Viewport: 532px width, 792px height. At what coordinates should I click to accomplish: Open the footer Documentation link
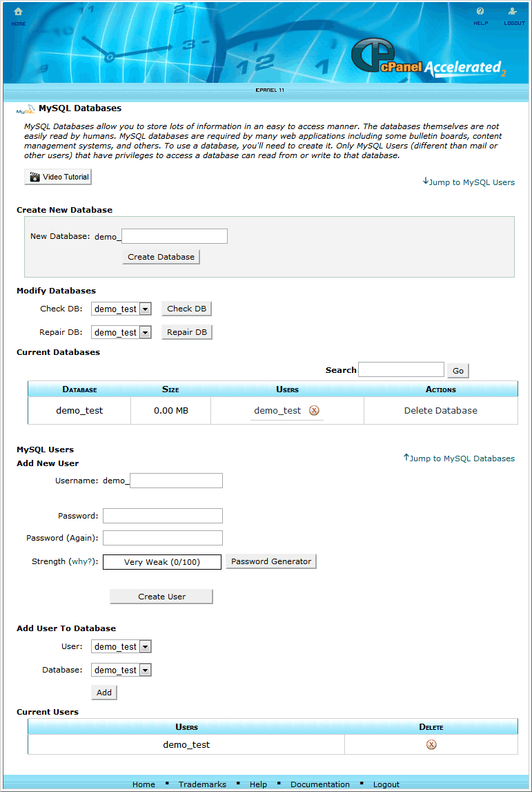[320, 784]
